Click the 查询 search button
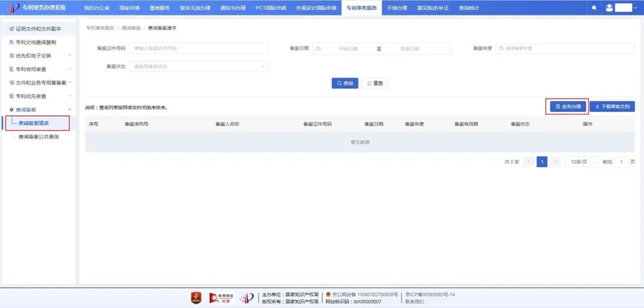Screen dimensions: 644x308 [x=345, y=83]
